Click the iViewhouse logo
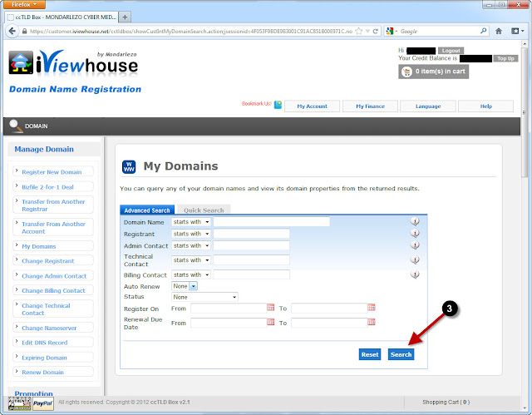The width and height of the screenshot is (532, 415). point(73,62)
